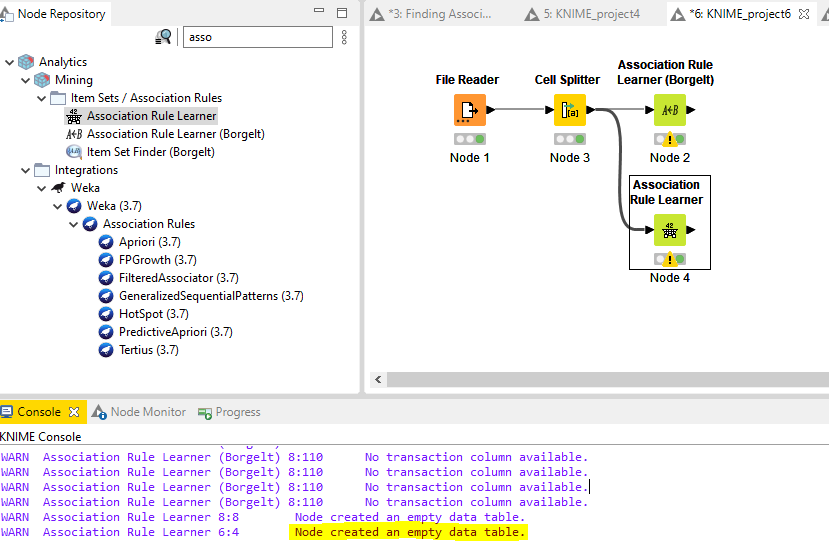The image size is (829, 551).
Task: Switch to the Node Monitor tab
Action: click(x=139, y=412)
